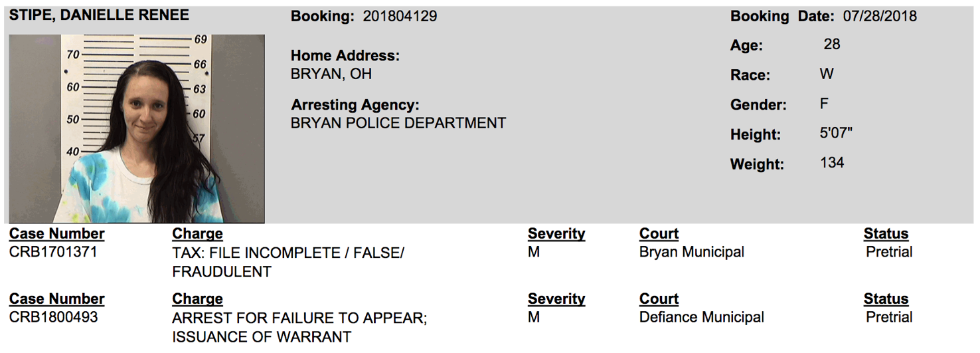Click the name STIPE, DANIELLE RENEE
The width and height of the screenshot is (980, 353).
[x=99, y=15]
